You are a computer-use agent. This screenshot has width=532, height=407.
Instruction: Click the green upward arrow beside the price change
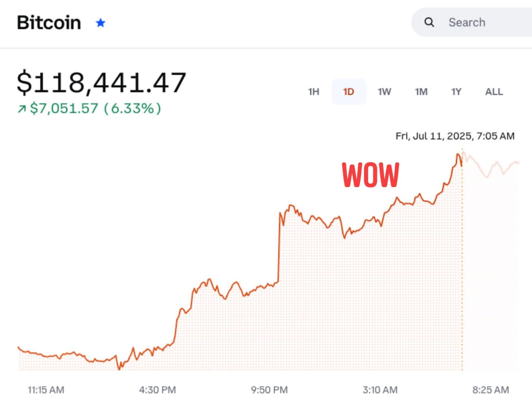pyautogui.click(x=22, y=108)
